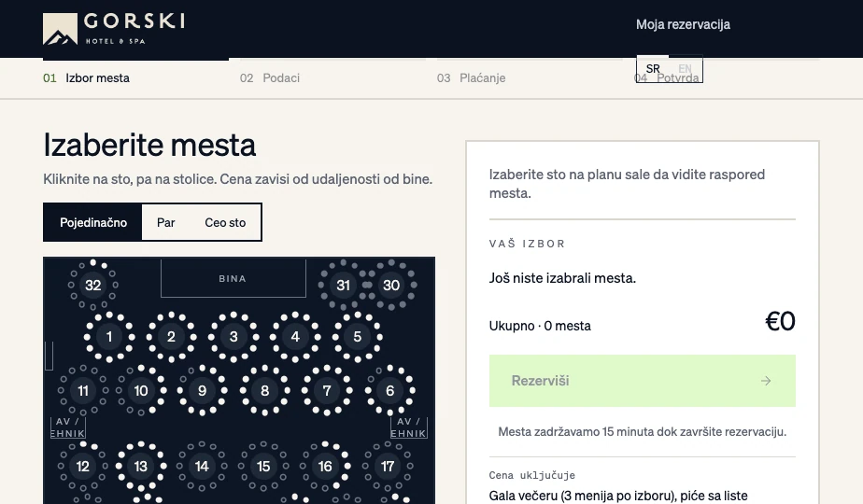Select table 10 on floor plan
The width and height of the screenshot is (863, 504).
[x=141, y=391]
